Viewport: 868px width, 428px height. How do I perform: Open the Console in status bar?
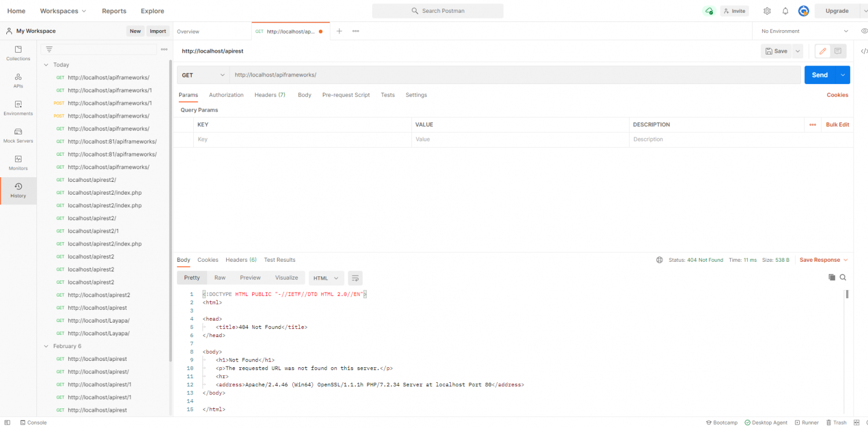click(x=33, y=423)
